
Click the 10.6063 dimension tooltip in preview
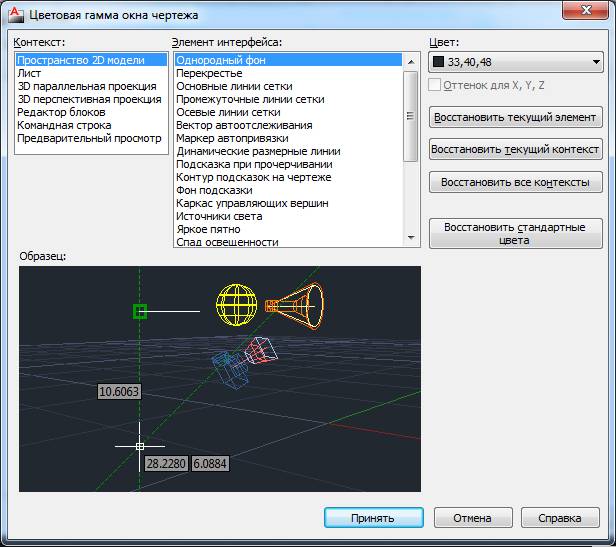point(119,391)
